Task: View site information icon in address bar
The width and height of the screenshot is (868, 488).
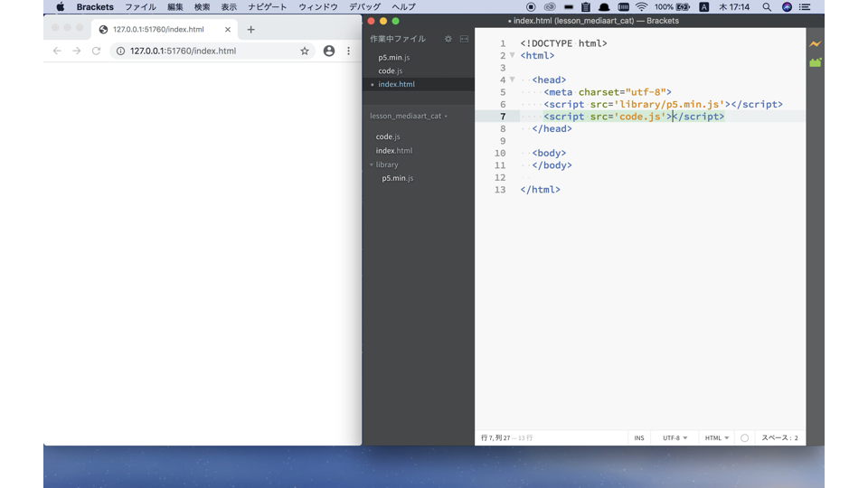Action: (x=120, y=51)
